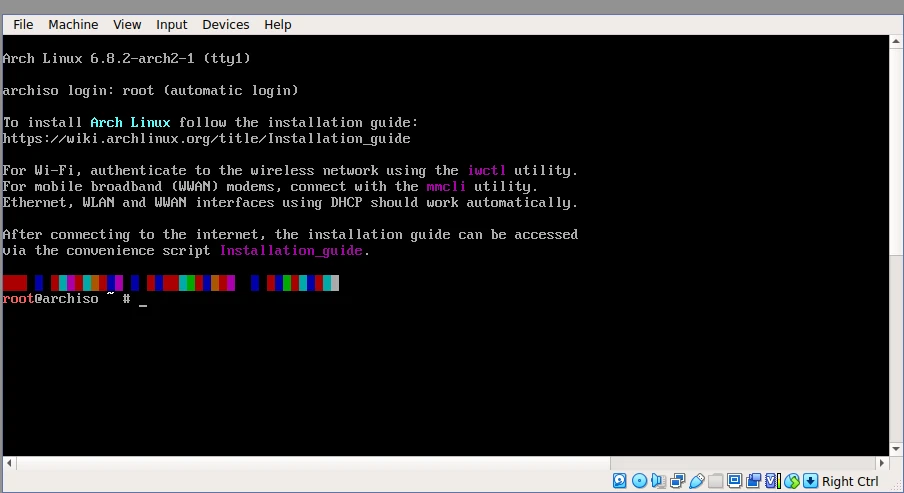
Task: Click the mouse integration status icon
Action: (792, 482)
